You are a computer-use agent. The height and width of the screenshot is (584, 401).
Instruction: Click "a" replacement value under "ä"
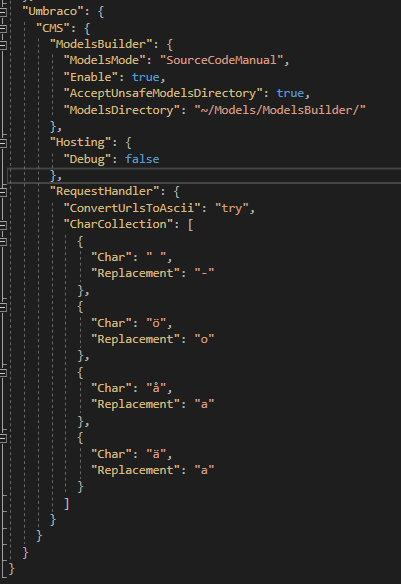[x=204, y=470]
